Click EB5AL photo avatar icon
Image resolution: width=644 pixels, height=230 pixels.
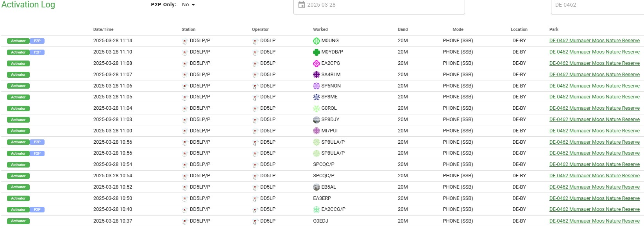click(x=317, y=187)
